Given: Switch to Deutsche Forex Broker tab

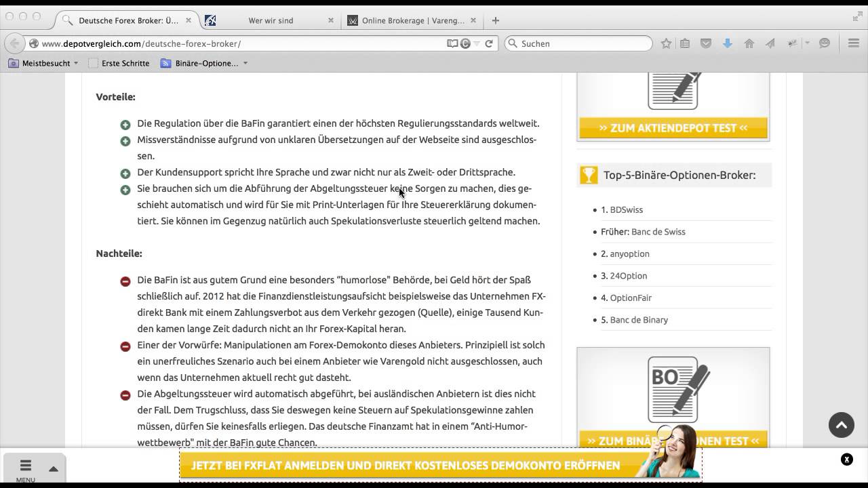Looking at the screenshot, I should (x=128, y=20).
